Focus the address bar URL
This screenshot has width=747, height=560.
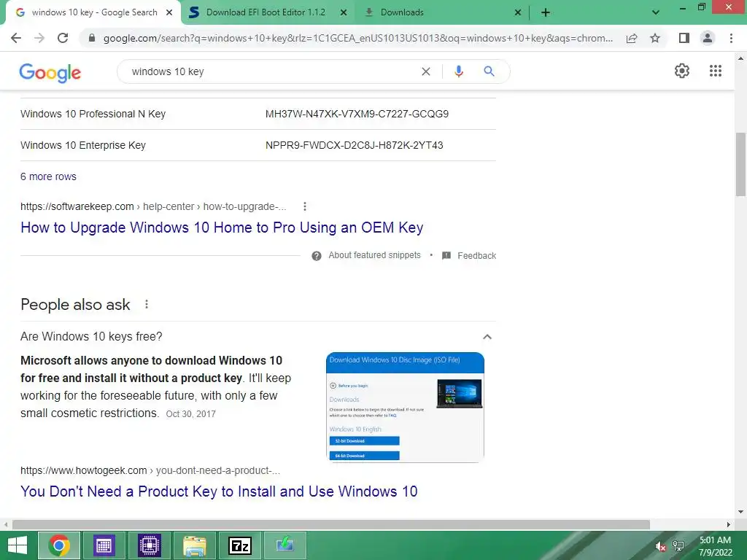pos(357,38)
